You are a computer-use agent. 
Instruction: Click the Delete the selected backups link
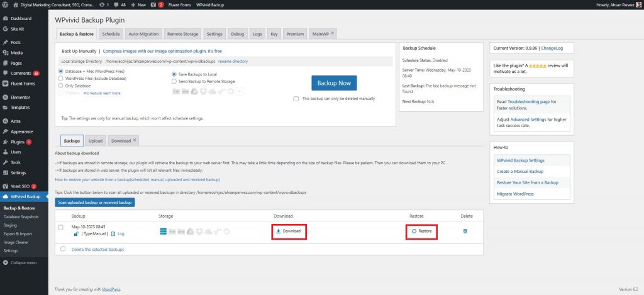click(x=97, y=249)
